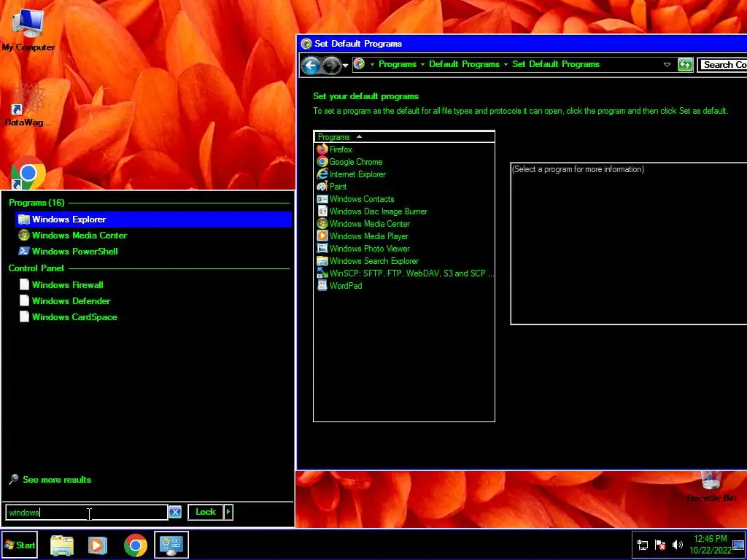
Task: Click the Programs (16) group header
Action: tap(36, 203)
